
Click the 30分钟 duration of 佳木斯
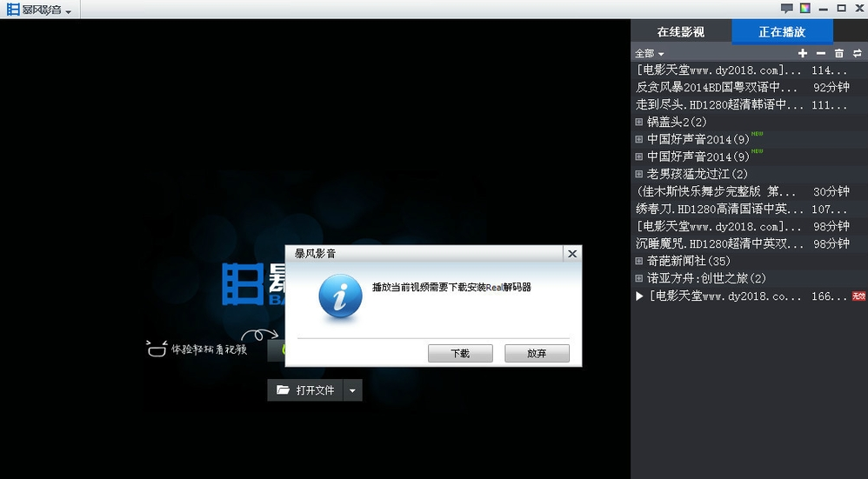831,191
